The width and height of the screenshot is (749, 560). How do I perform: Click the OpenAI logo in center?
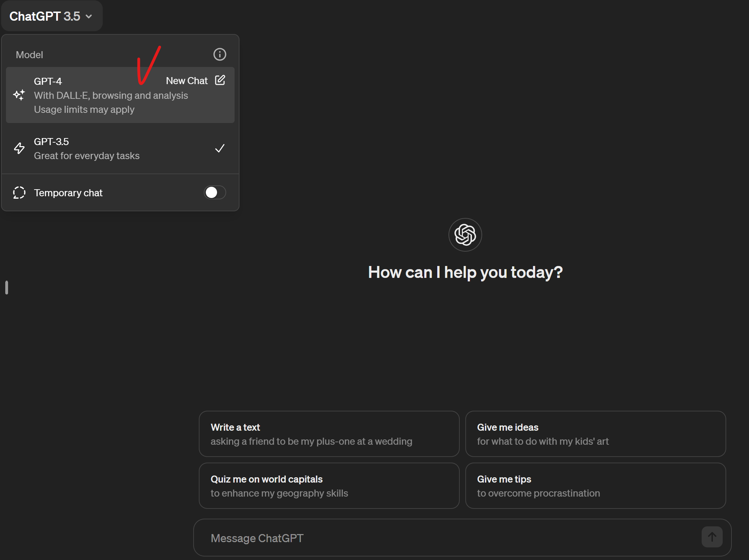point(465,234)
